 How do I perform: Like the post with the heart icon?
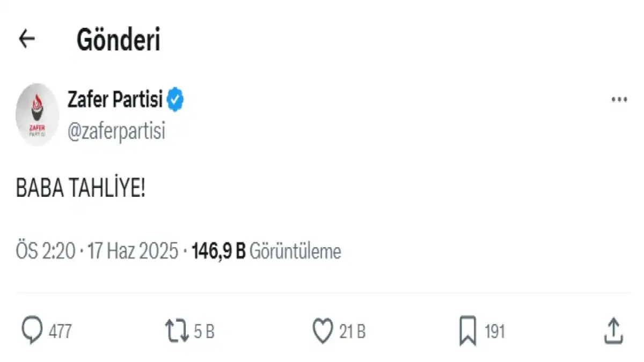[x=323, y=331]
